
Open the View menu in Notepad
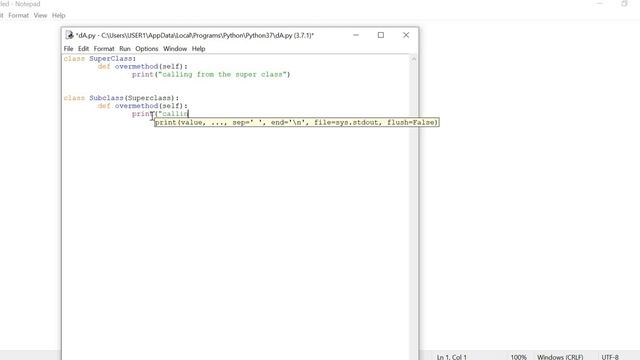40,16
